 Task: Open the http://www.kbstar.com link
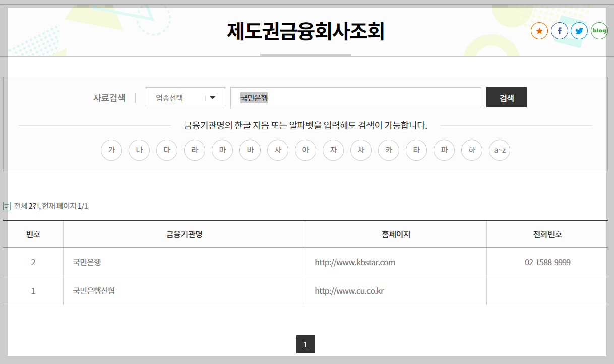pos(355,262)
